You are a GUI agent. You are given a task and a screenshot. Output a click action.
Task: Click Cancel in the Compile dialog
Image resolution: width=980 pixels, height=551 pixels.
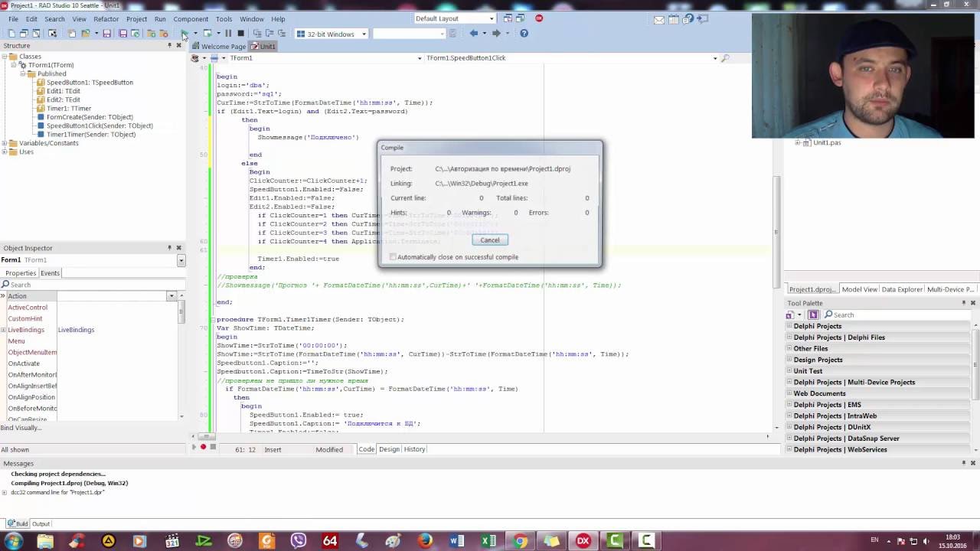[x=489, y=240]
